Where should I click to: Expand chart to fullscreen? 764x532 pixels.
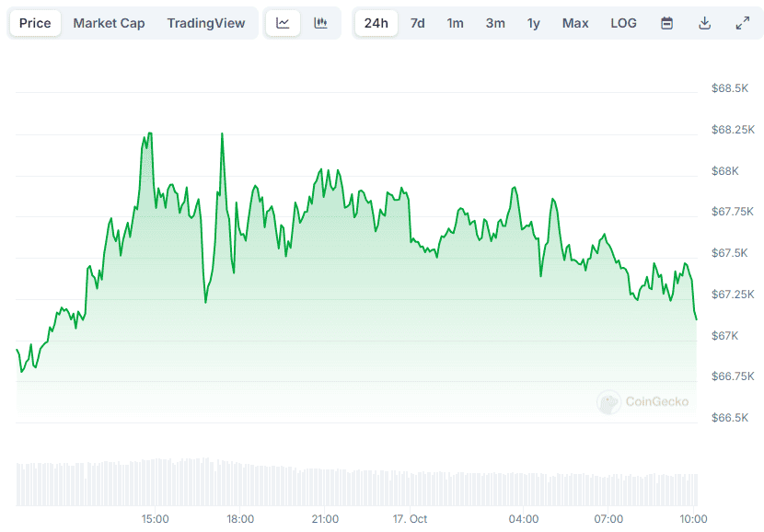click(742, 23)
